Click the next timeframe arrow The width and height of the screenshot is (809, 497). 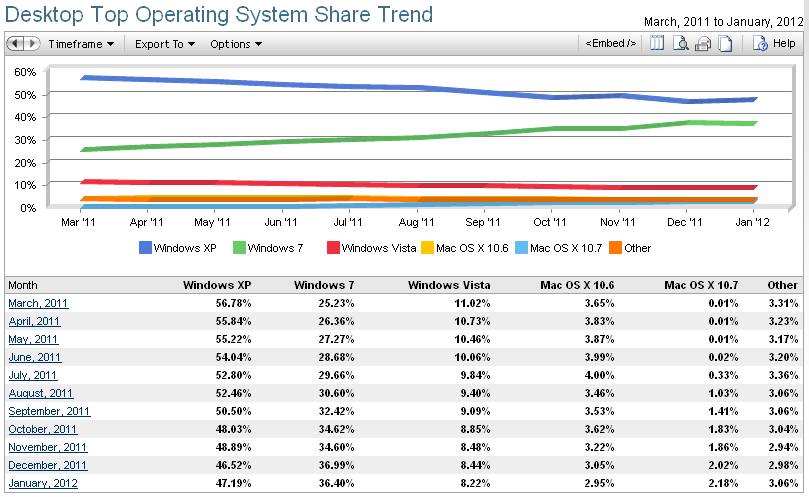31,44
